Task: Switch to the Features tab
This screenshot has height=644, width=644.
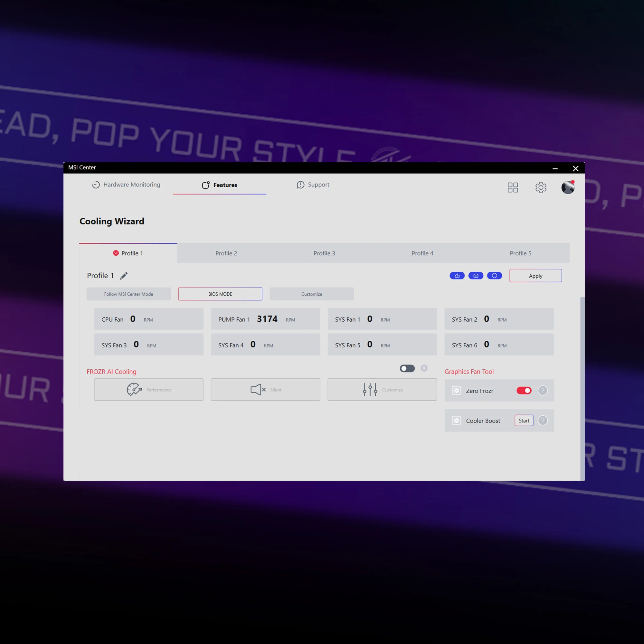Action: [219, 185]
